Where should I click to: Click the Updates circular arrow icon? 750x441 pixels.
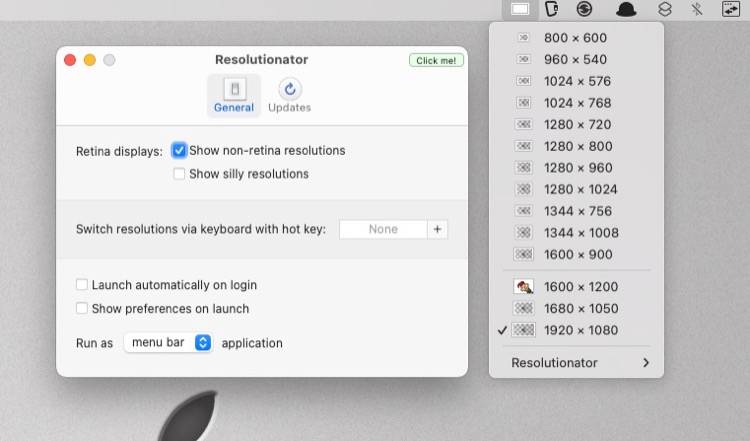[x=290, y=89]
